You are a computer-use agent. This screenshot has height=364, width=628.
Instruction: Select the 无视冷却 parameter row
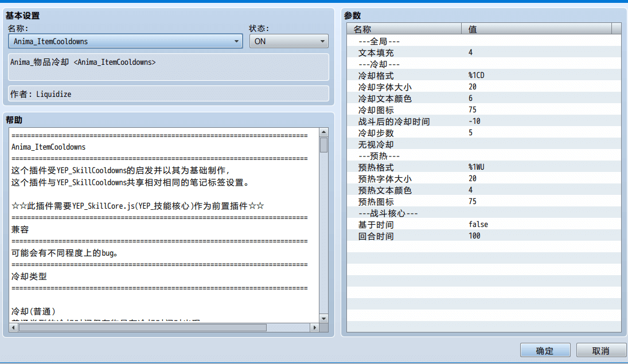pos(484,144)
